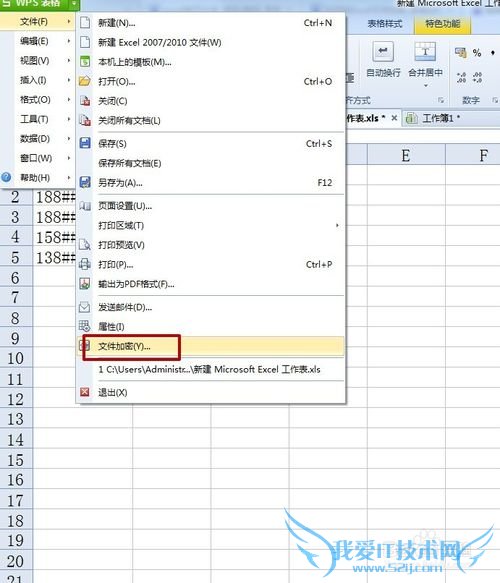500x583 pixels.
Task: Click the icon beside 关闭所有文档(L)
Action: point(85,120)
